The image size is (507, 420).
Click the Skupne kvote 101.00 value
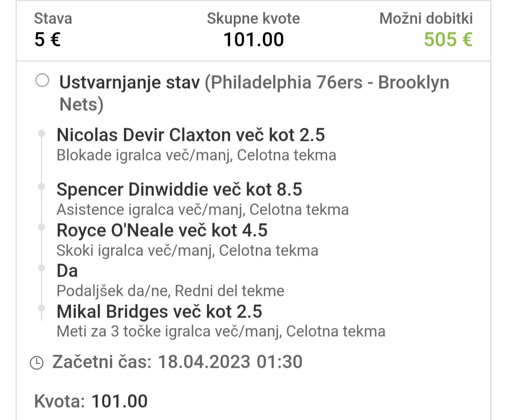coord(253,39)
